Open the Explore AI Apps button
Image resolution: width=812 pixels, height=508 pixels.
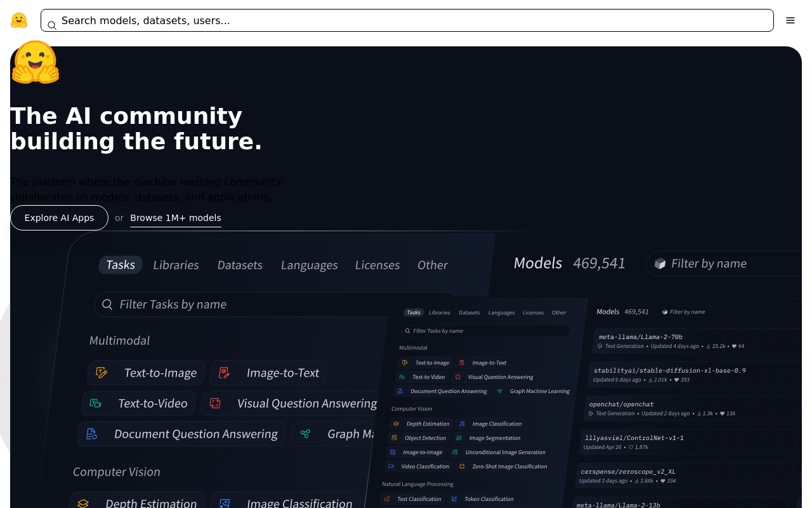tap(59, 218)
